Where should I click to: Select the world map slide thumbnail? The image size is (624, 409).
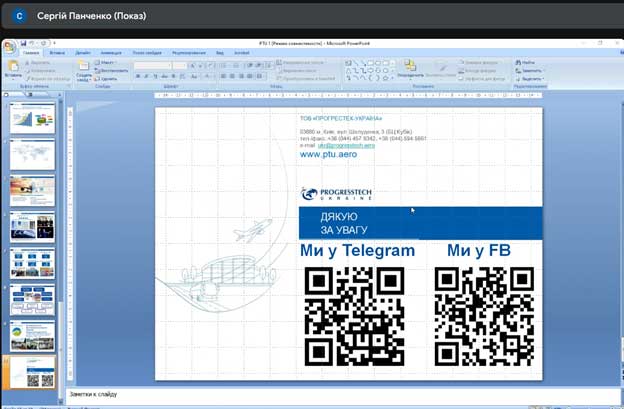point(32,154)
